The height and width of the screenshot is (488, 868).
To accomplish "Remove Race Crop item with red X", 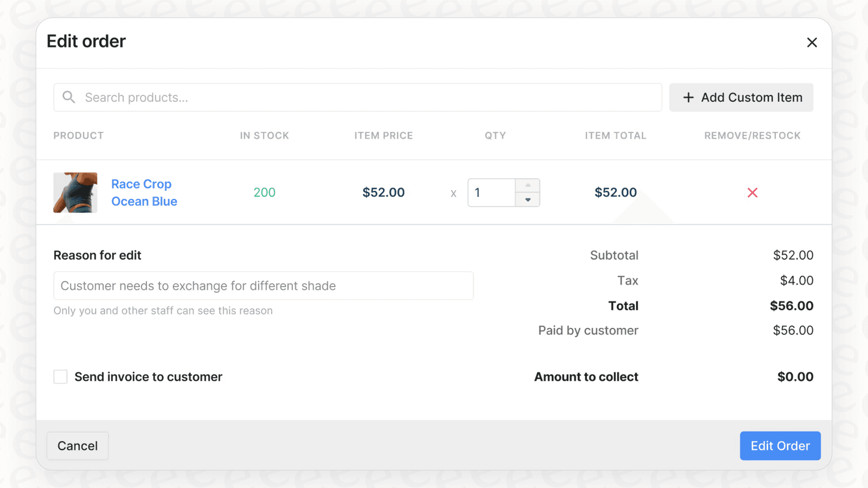I will (752, 192).
